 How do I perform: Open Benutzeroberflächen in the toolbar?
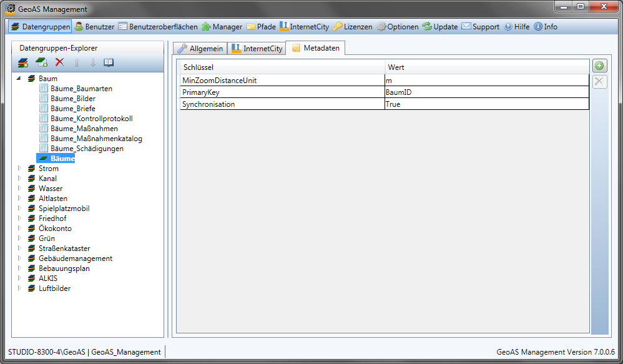pos(158,27)
